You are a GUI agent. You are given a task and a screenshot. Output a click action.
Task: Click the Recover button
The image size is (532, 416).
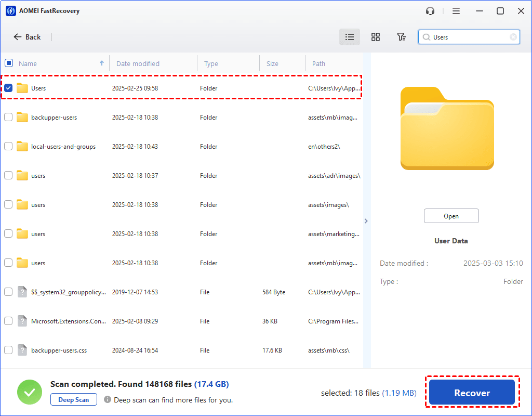click(x=472, y=392)
